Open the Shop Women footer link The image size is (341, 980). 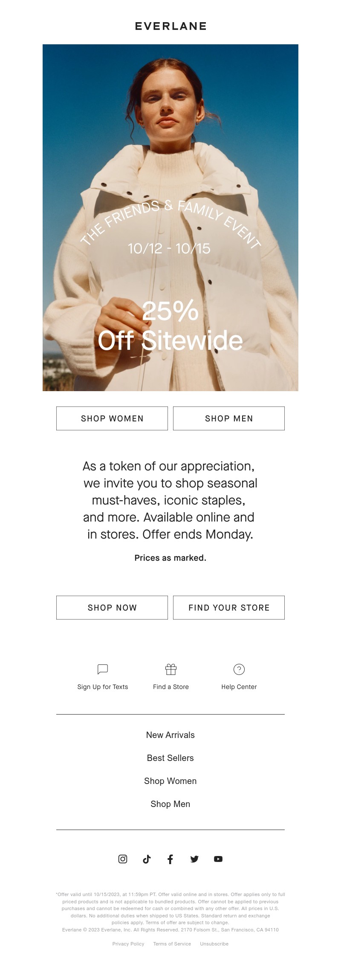(x=170, y=781)
